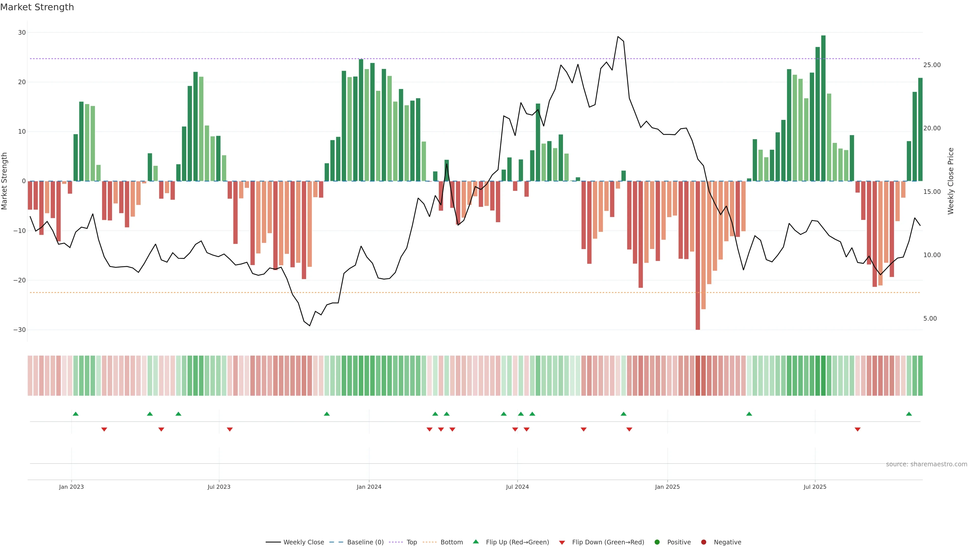The width and height of the screenshot is (980, 551).
Task: Click the green flip-up marker between Jan and Jul 2025
Action: coord(749,414)
